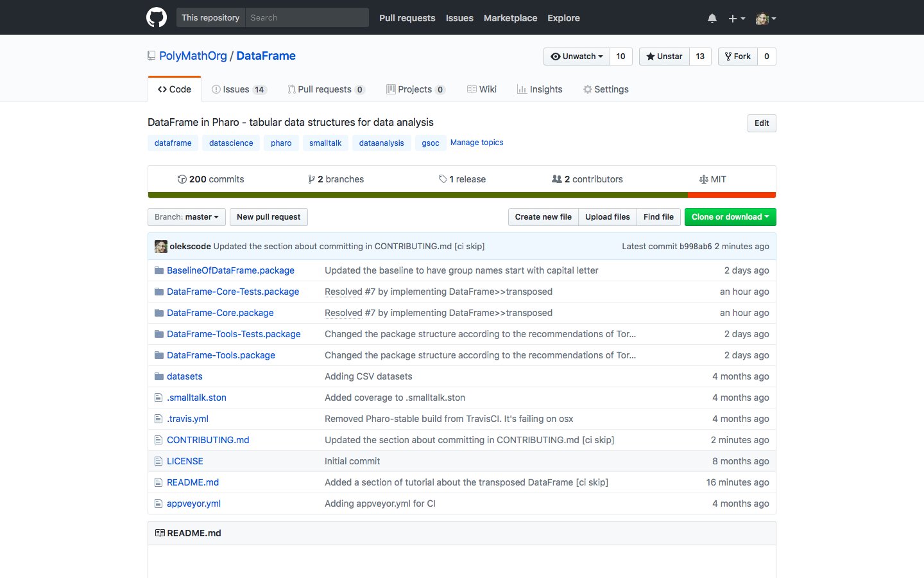924x578 pixels.
Task: Click the branches git-branch icon
Action: point(311,179)
